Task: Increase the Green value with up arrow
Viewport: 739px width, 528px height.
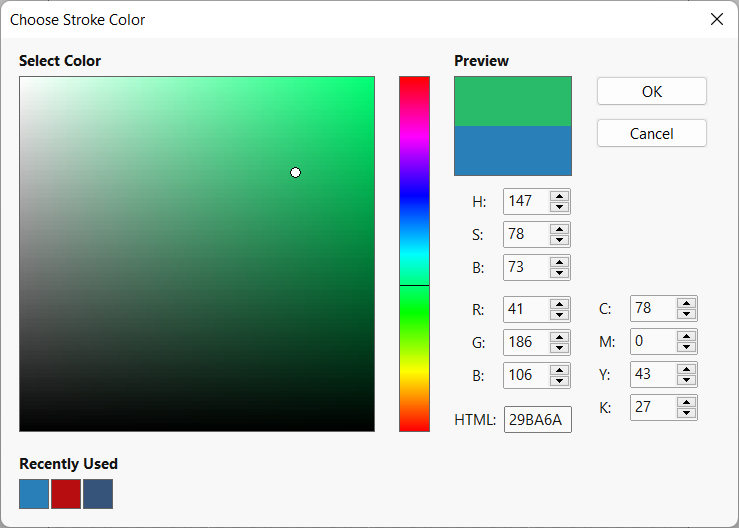Action: tap(560, 337)
